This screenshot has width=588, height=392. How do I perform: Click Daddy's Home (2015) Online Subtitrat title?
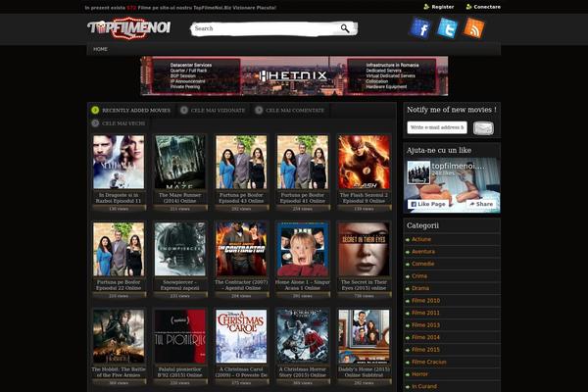[x=364, y=372]
